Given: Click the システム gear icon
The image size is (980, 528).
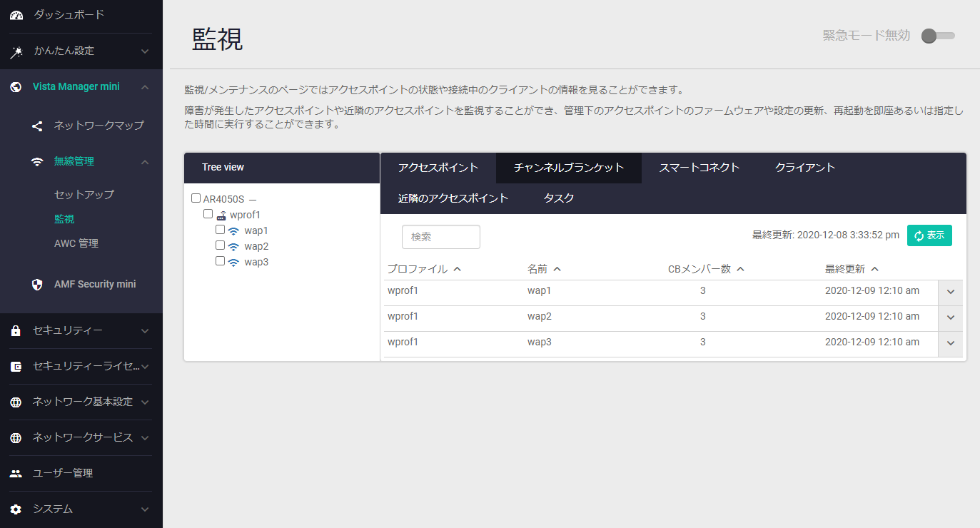Looking at the screenshot, I should coord(16,509).
